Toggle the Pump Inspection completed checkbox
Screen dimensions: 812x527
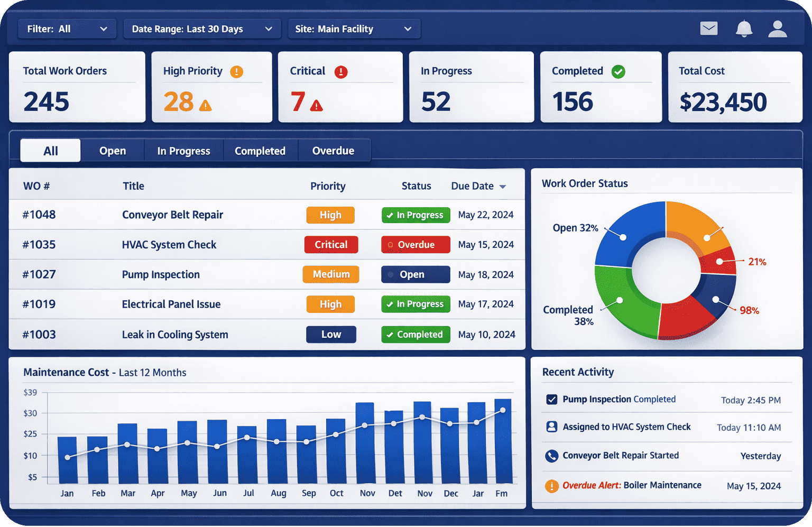(551, 399)
